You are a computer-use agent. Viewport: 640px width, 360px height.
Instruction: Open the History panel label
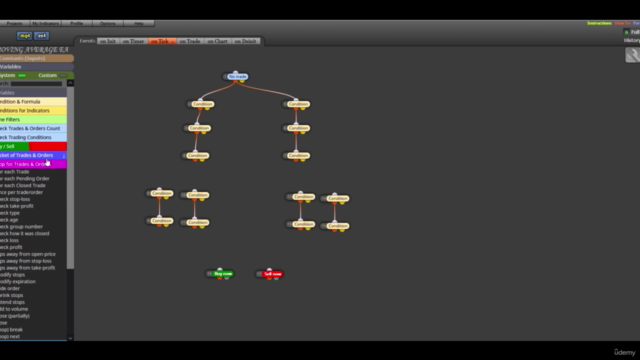pyautogui.click(x=632, y=40)
